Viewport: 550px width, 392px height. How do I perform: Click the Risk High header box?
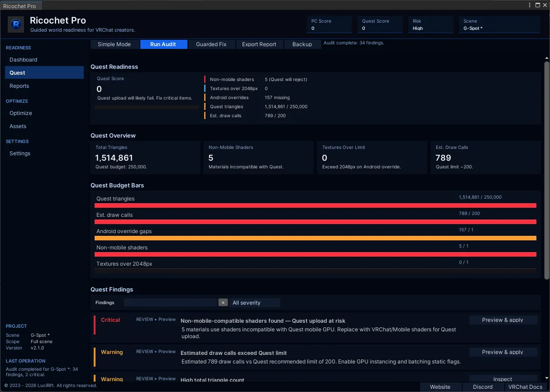[x=431, y=24]
